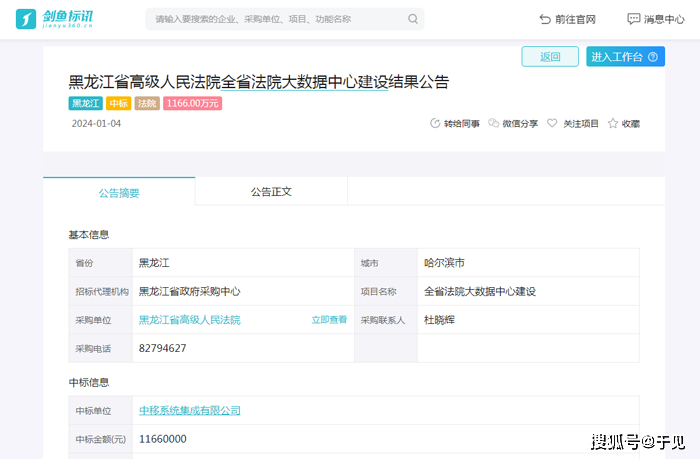Click the 省份 label cell
Screen dimensions: 700x459
click(101, 263)
